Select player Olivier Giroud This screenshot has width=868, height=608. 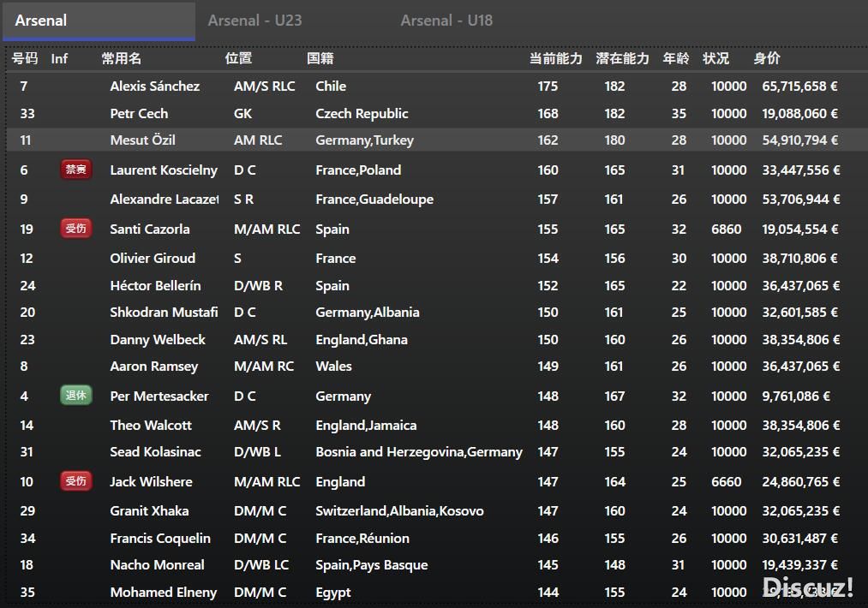153,259
